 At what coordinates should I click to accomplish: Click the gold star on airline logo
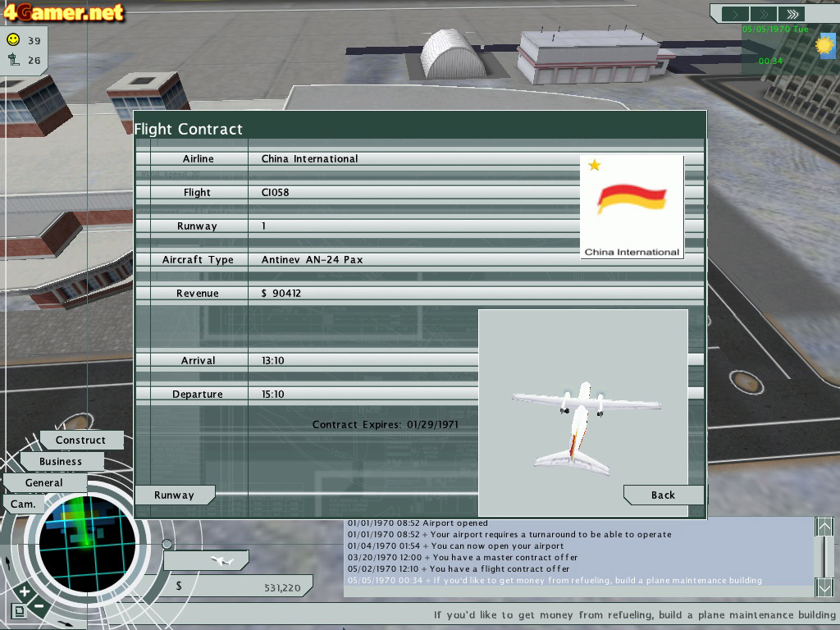(594, 165)
